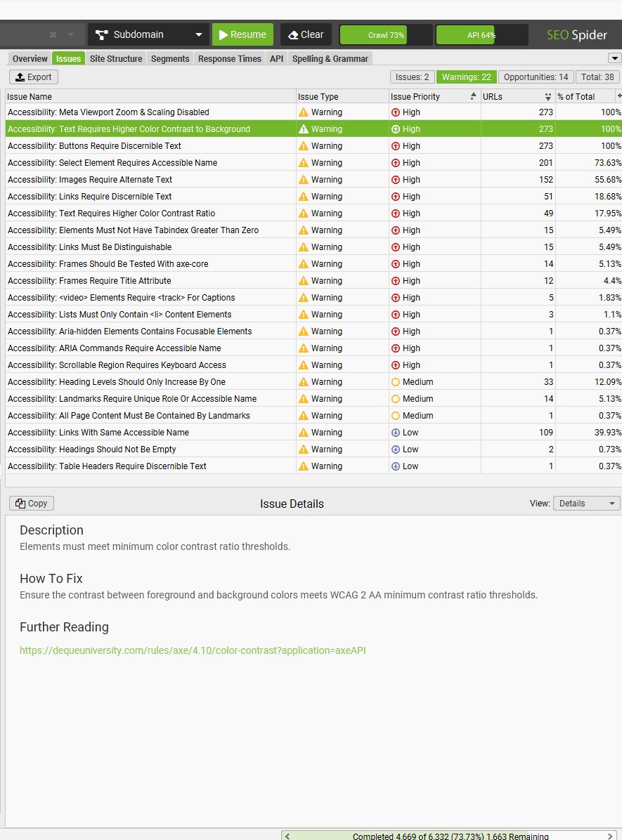
Task: Open the dropdown arrow right of the tab bar
Action: (x=614, y=58)
